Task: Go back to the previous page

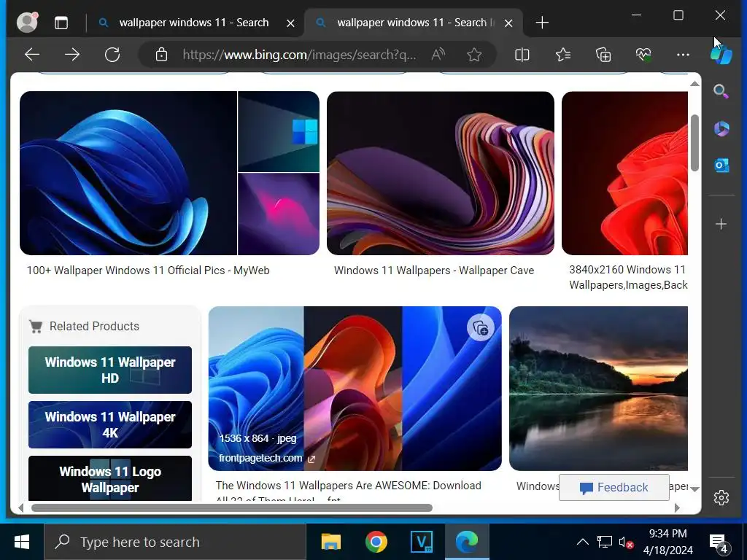Action: 32,55
